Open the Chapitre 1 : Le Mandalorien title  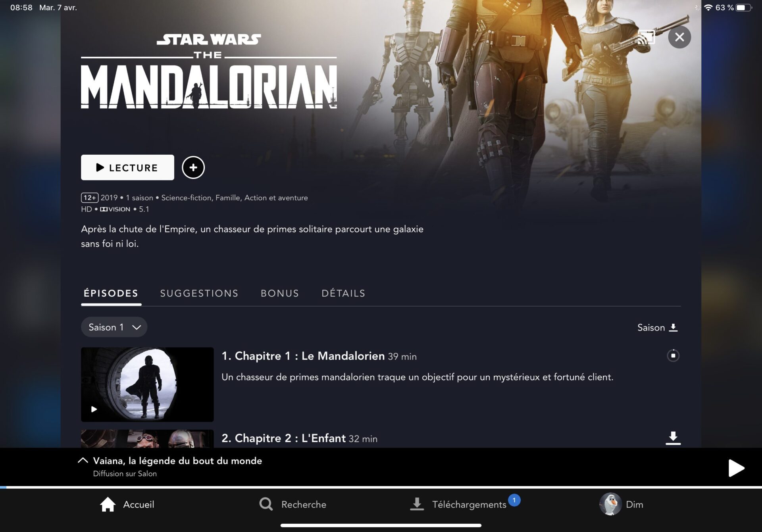click(303, 356)
